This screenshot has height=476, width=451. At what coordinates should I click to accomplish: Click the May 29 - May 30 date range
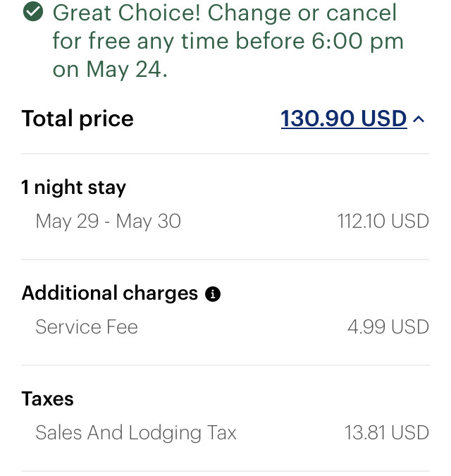point(109,221)
